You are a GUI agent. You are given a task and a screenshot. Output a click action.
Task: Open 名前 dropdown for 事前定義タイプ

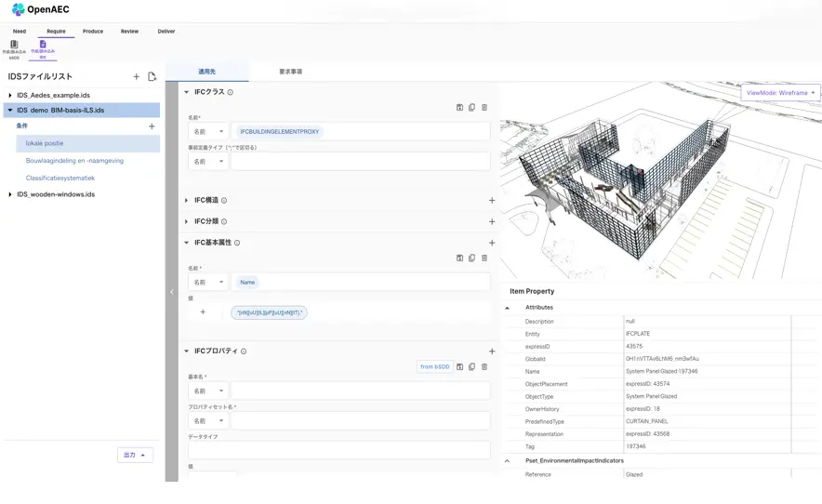pyautogui.click(x=208, y=162)
